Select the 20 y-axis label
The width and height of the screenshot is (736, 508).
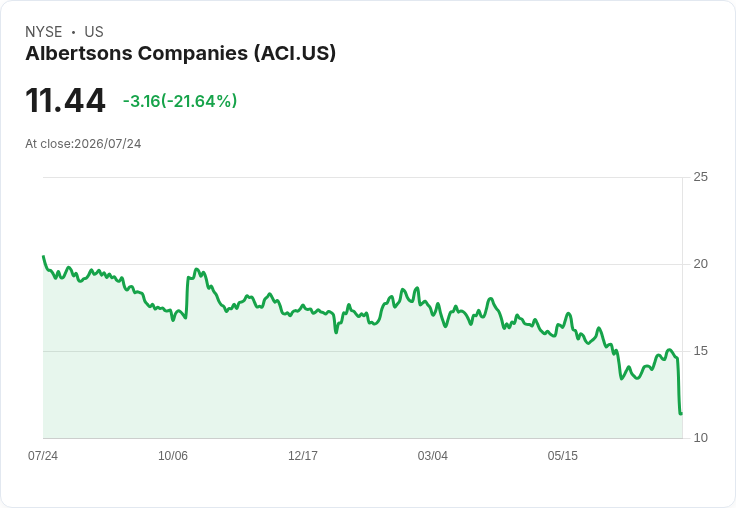tap(700, 264)
